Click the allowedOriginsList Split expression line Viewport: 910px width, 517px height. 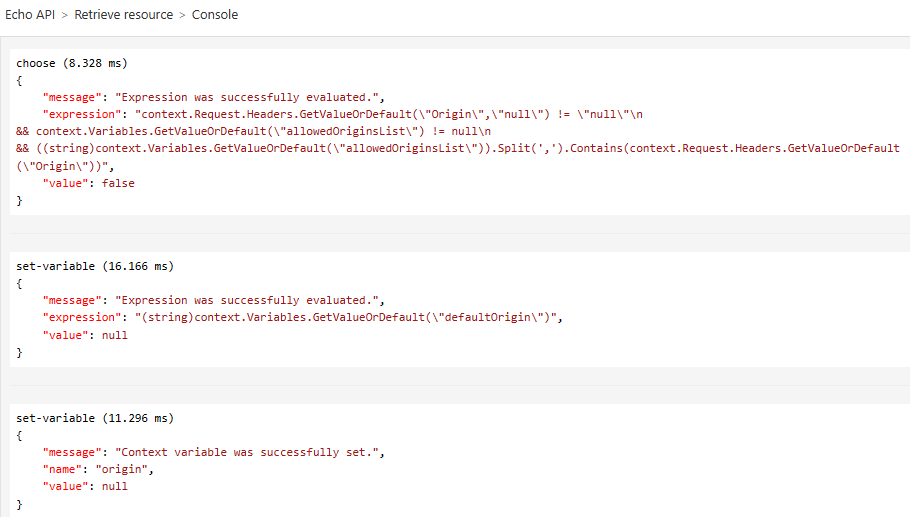458,148
